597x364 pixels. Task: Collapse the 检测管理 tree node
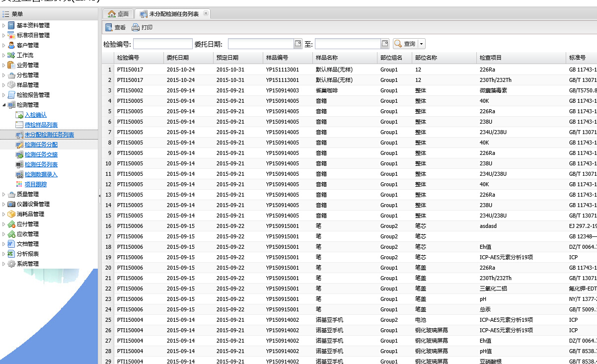tap(4, 105)
